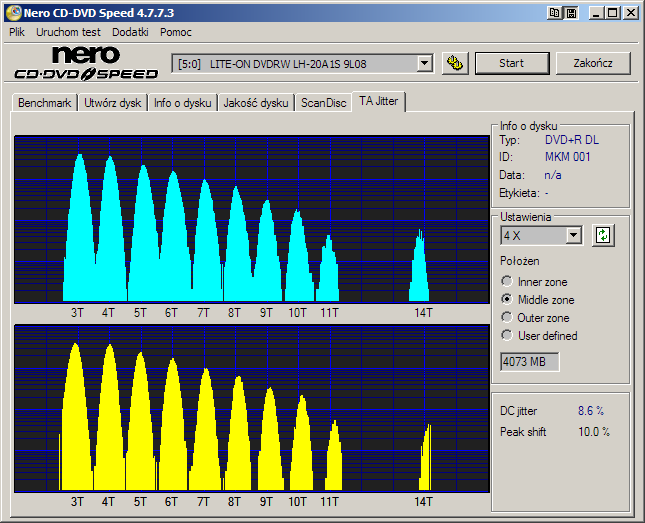The height and width of the screenshot is (523, 645).
Task: Close the Nero CD-DVD Speed window
Action: coord(630,13)
